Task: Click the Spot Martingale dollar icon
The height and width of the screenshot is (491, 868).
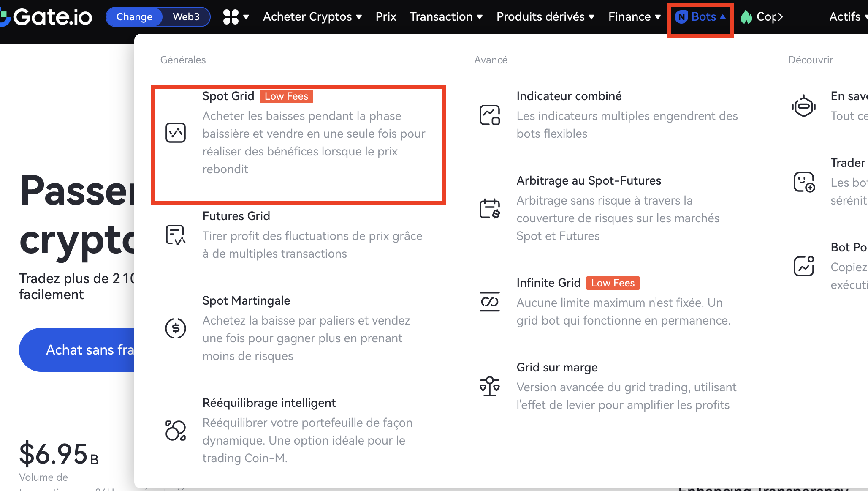Action: [x=176, y=328]
